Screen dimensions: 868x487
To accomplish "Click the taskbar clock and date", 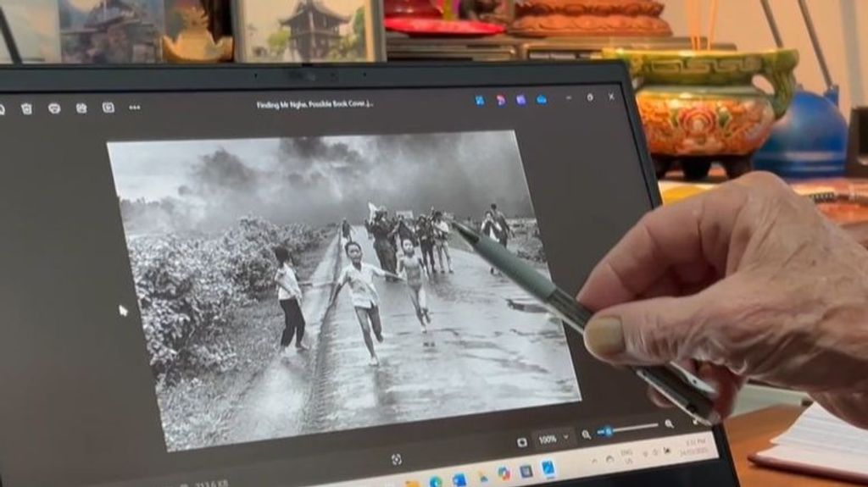I will pos(694,446).
